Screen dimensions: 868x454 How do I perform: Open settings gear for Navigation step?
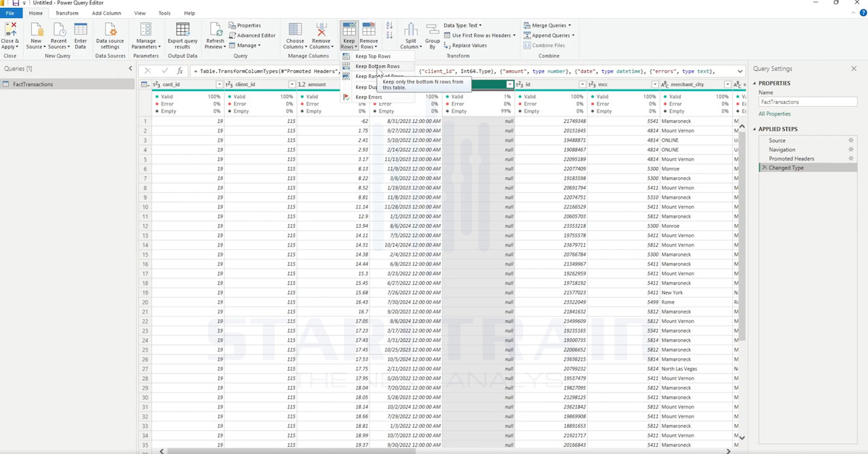point(851,150)
